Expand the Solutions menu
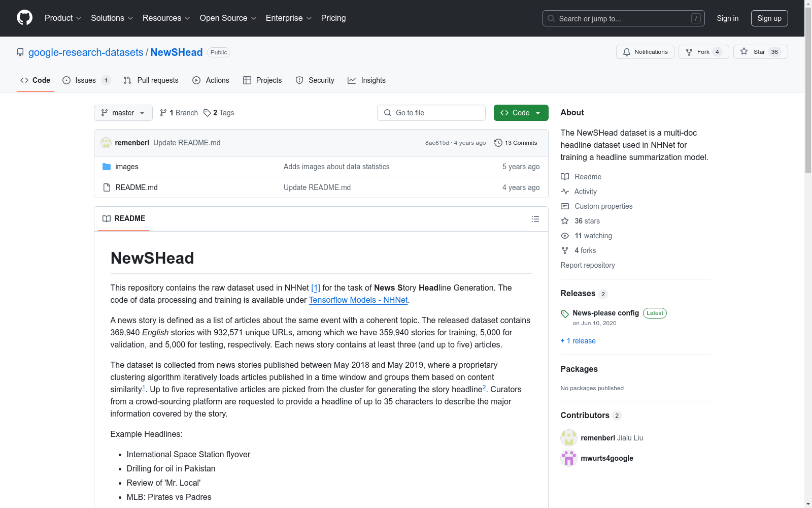Viewport: 812px width, 508px height. coord(112,18)
